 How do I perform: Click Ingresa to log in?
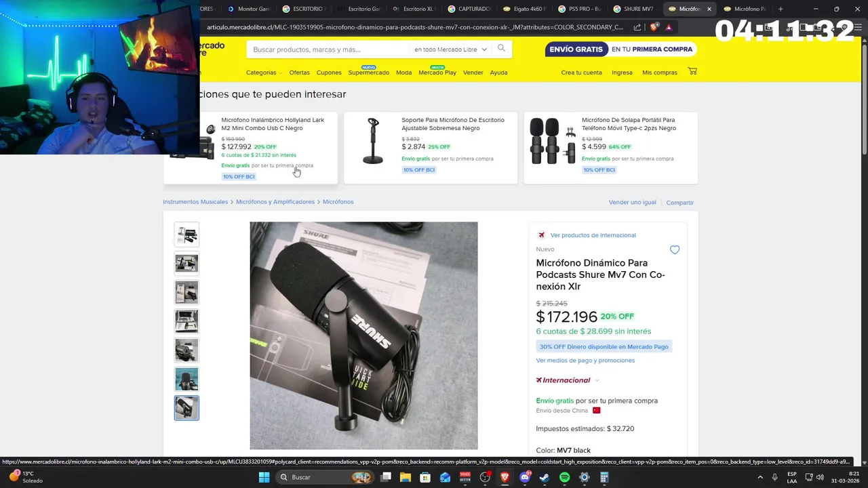(622, 73)
